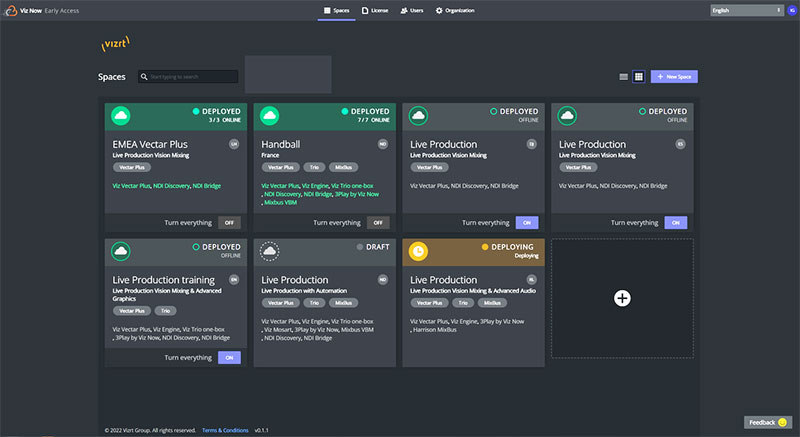Switch to list view layout icon
Screen dimensions: 800x437
click(624, 76)
